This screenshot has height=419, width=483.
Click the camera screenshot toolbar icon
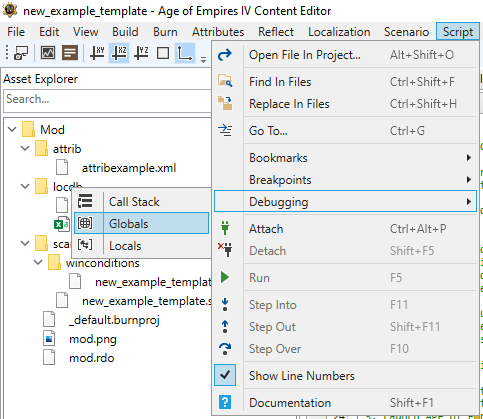tap(21, 53)
